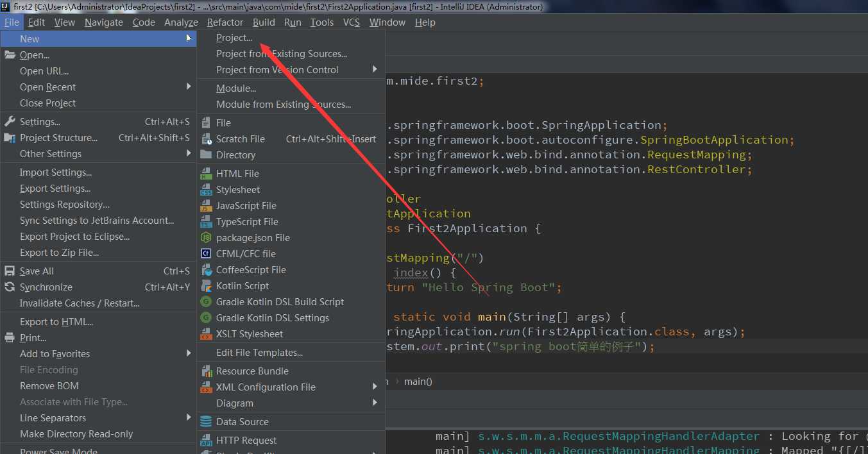
Task: Click the Synchronize refresh icon
Action: pyautogui.click(x=10, y=287)
